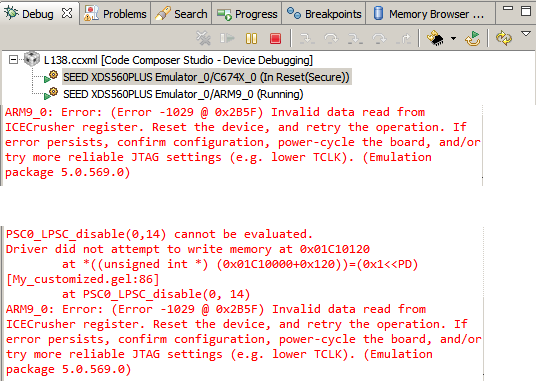The height and width of the screenshot is (381, 536).
Task: Open the Debug view menu triangle
Action: (526, 34)
